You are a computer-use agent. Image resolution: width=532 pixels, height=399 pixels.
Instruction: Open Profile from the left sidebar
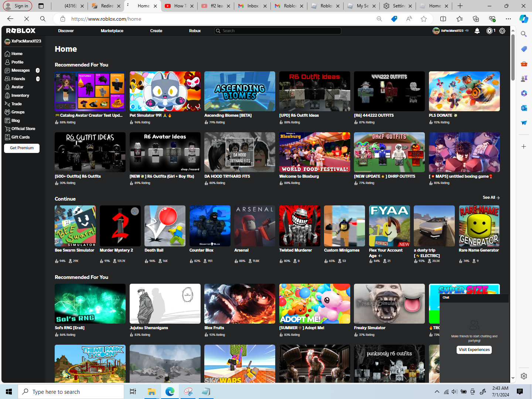(14, 62)
